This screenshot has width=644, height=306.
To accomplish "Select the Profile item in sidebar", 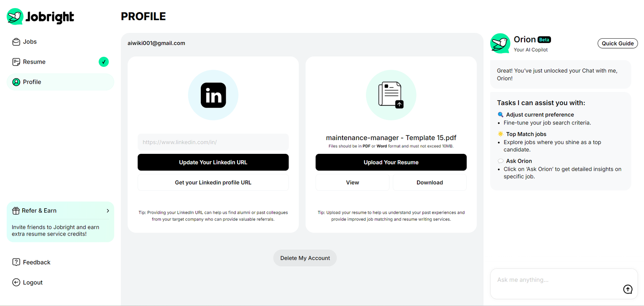I will [x=60, y=82].
